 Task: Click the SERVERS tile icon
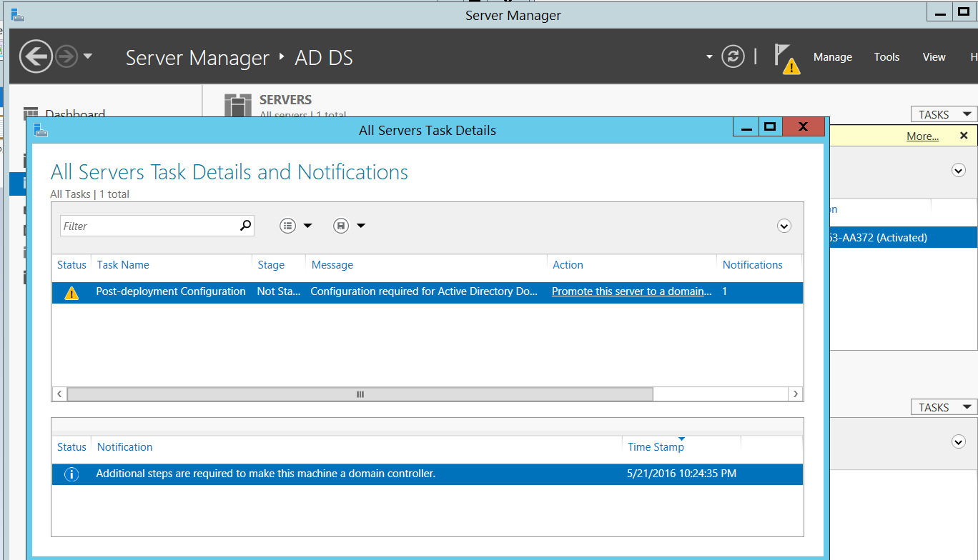238,106
